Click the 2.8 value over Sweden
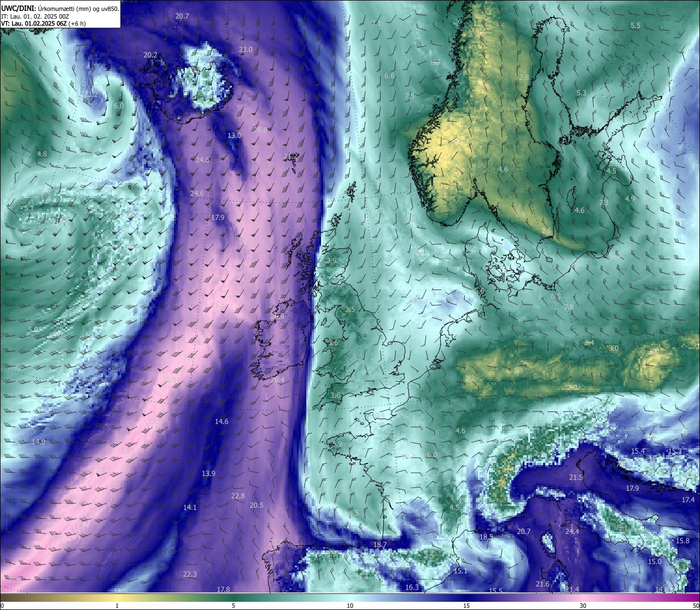 (x=524, y=77)
